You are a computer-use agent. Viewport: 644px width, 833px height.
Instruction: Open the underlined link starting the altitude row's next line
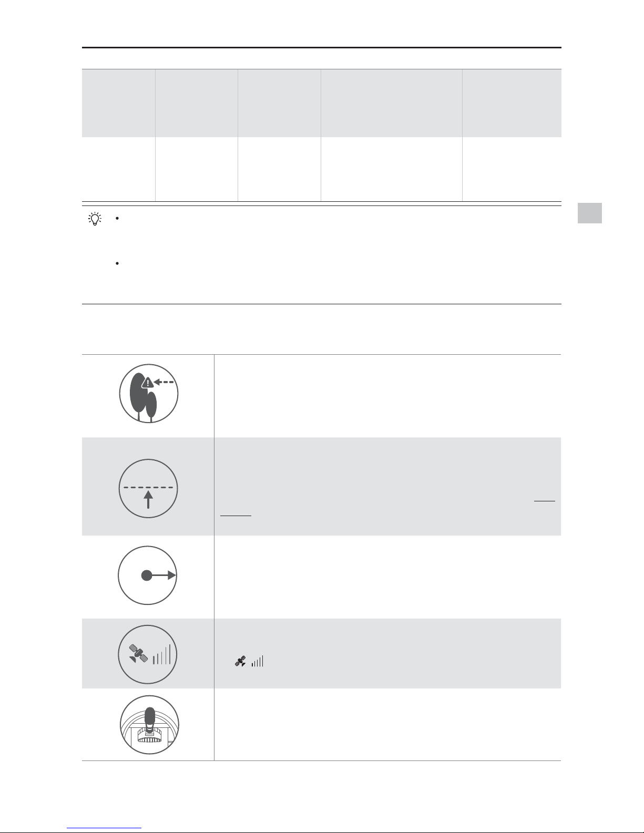point(236,515)
